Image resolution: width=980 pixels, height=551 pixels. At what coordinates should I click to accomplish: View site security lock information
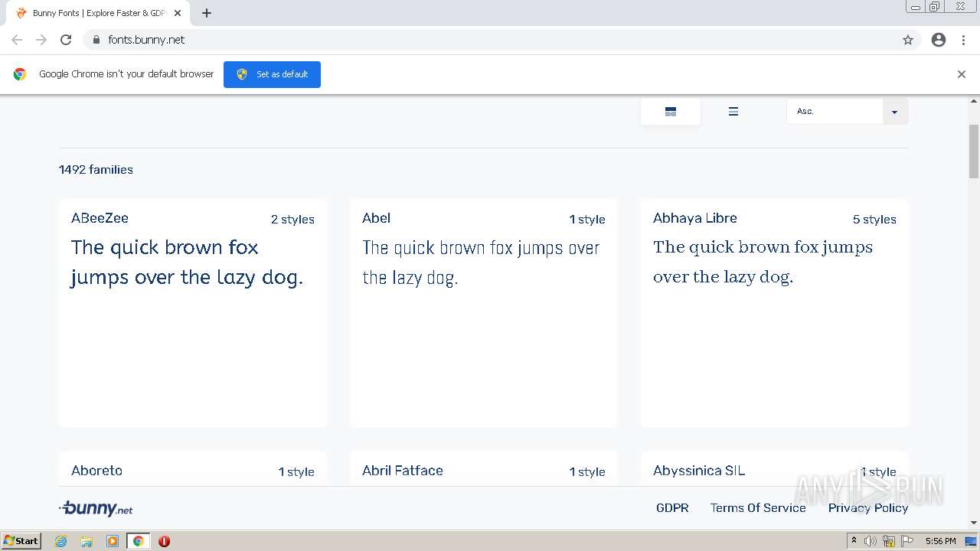click(96, 40)
